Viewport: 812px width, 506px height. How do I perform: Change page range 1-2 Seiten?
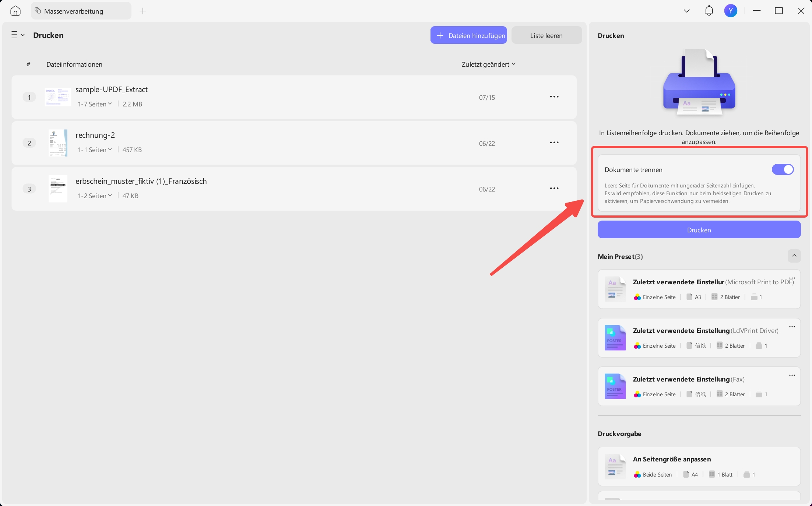pos(95,196)
